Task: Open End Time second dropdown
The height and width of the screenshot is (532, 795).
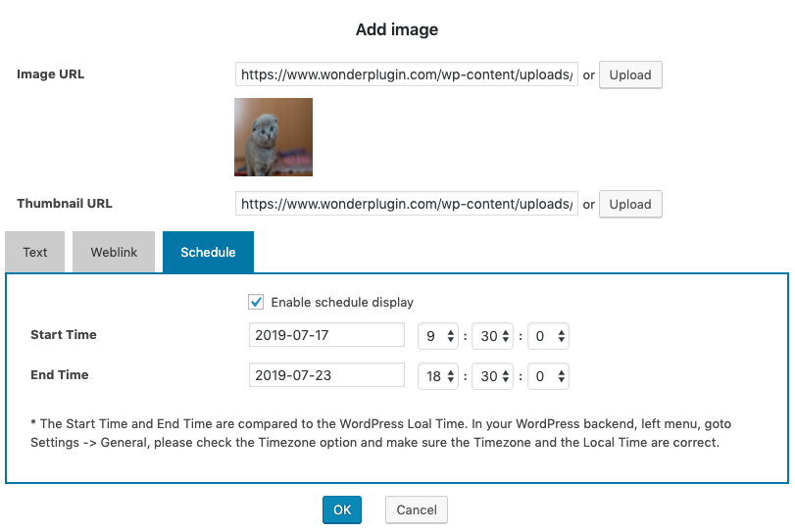Action: pyautogui.click(x=548, y=376)
